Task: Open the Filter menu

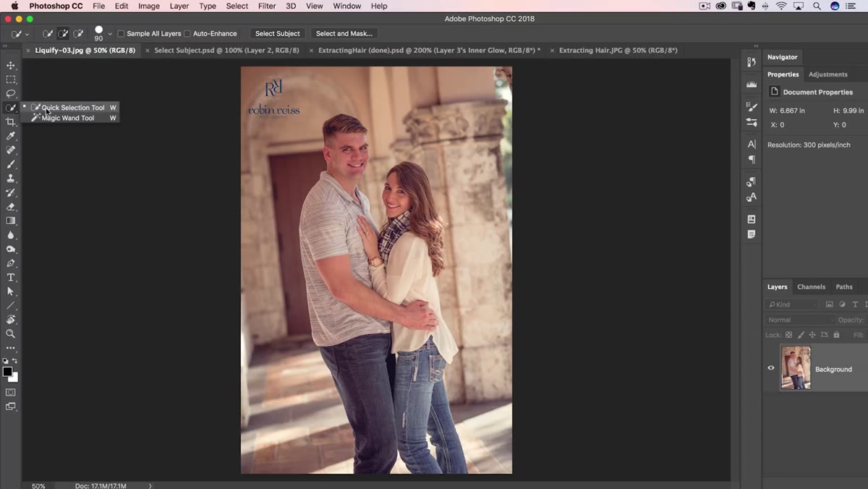Action: (267, 6)
